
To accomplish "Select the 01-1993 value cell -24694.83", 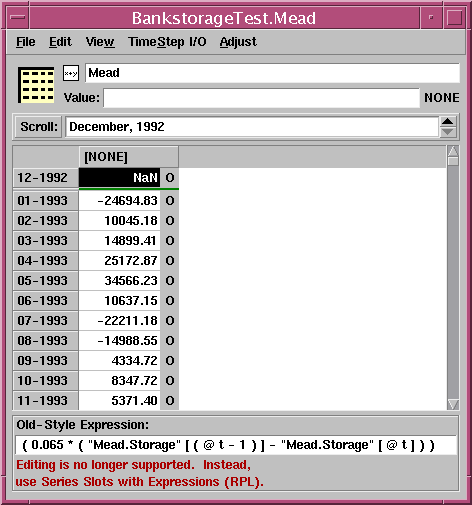I will tap(119, 201).
